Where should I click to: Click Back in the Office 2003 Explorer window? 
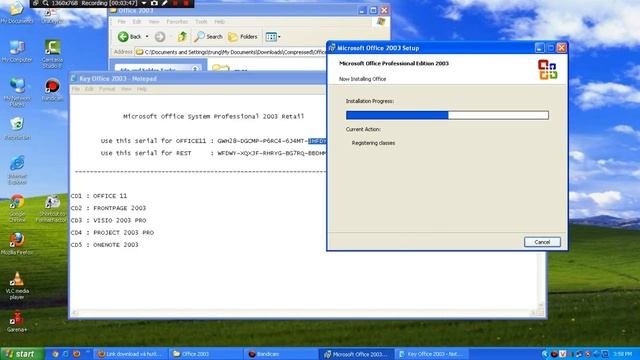click(129, 37)
